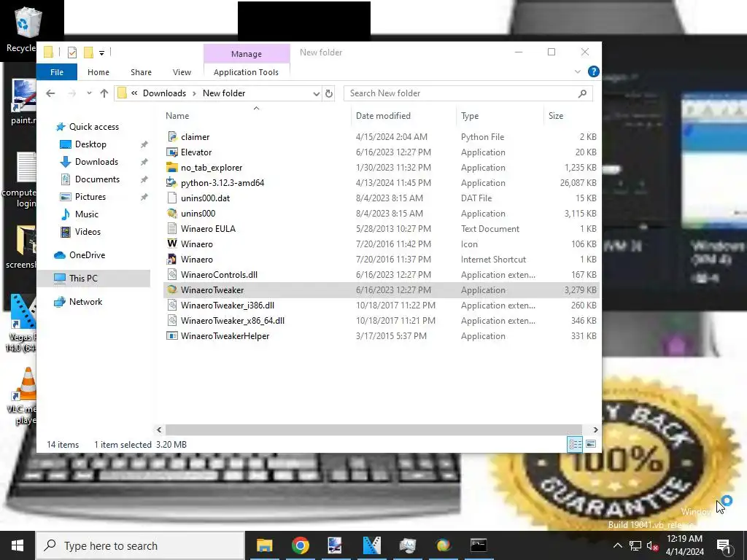Select the WinaeroTweakerHelper application icon
The image size is (747, 560).
click(x=172, y=335)
